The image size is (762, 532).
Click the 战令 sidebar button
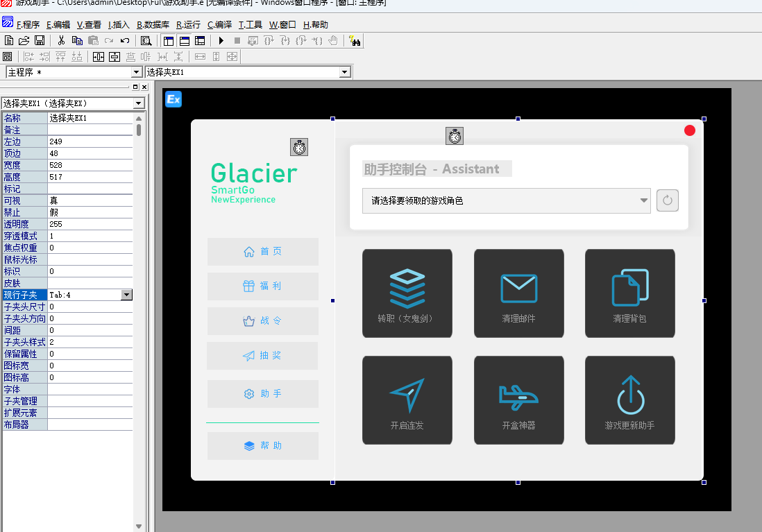click(x=263, y=320)
